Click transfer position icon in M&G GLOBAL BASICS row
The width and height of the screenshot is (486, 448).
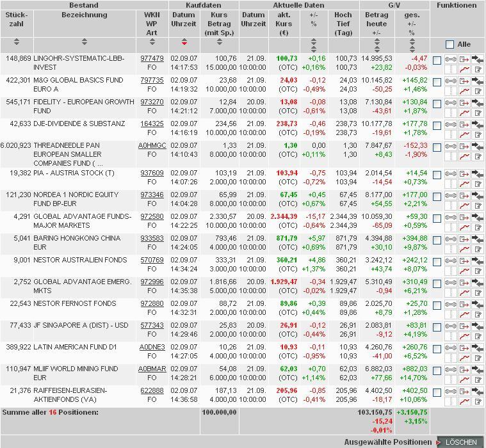pyautogui.click(x=464, y=81)
